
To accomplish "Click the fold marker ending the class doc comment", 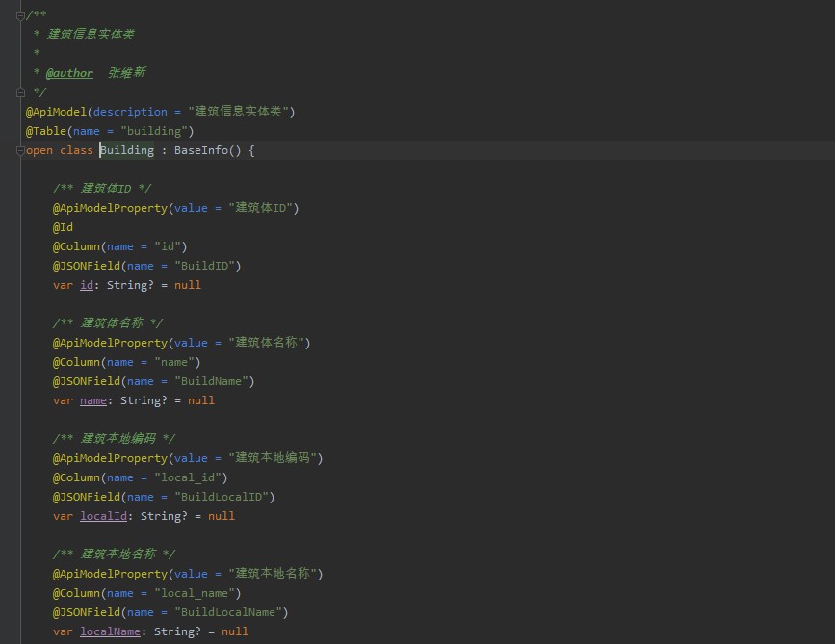I will click(x=20, y=92).
